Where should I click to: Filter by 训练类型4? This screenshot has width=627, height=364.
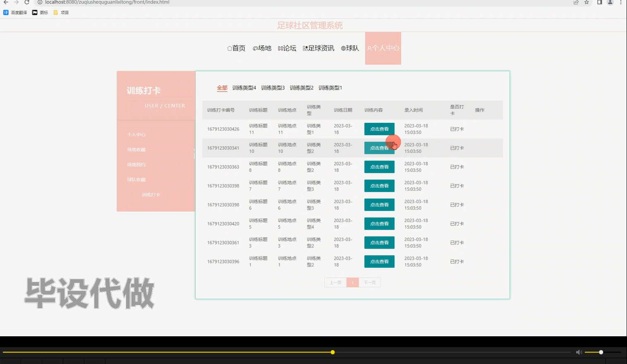244,88
